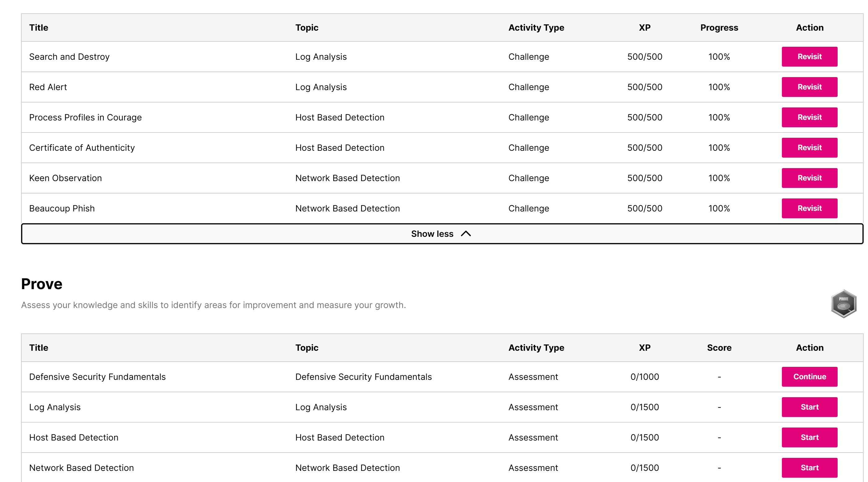Click XP header in top table
Viewport: 868px width, 482px height.
(x=644, y=28)
